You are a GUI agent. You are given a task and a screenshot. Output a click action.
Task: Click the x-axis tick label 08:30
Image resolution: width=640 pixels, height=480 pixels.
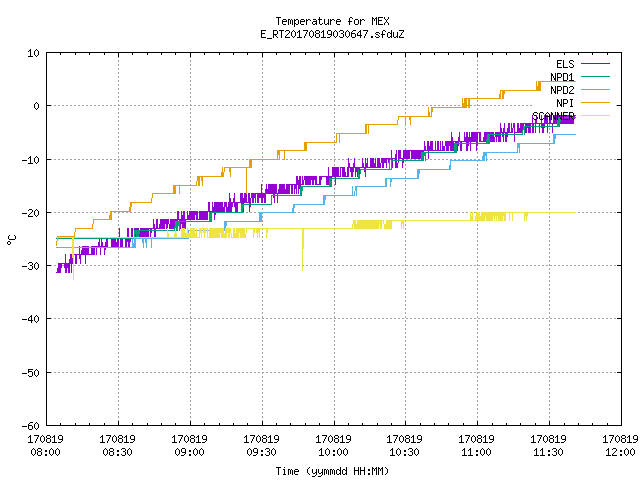tap(117, 452)
